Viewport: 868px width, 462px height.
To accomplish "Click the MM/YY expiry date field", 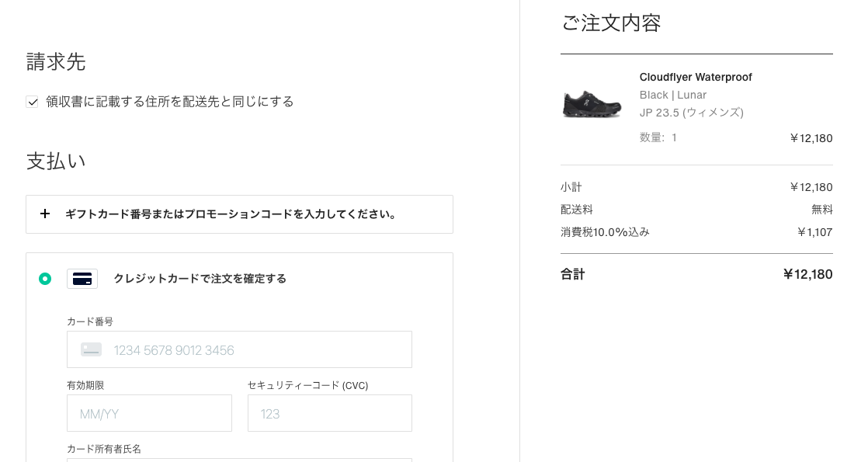I will (149, 414).
